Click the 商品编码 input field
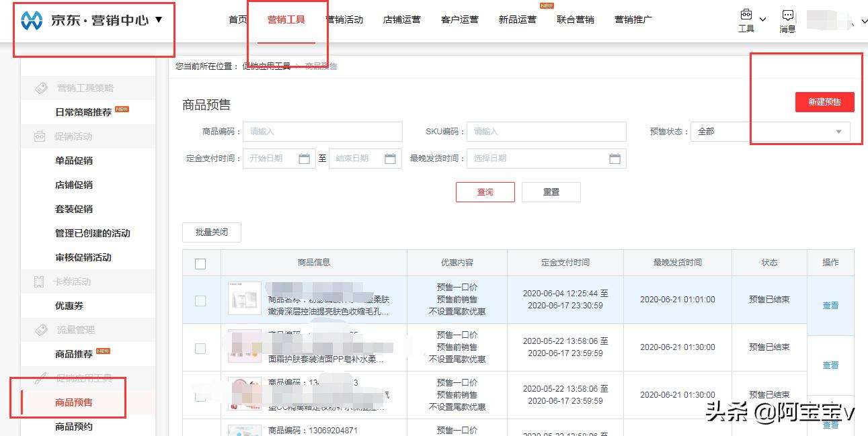The height and width of the screenshot is (436, 868). 323,132
